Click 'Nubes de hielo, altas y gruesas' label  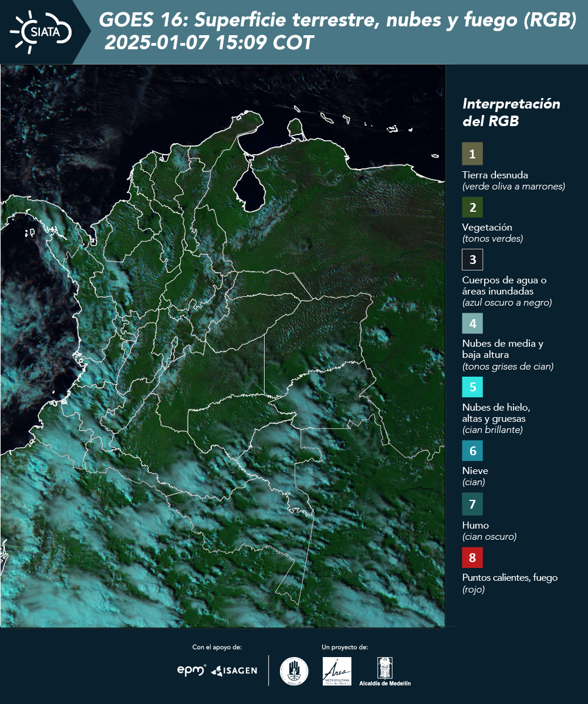[x=496, y=413]
